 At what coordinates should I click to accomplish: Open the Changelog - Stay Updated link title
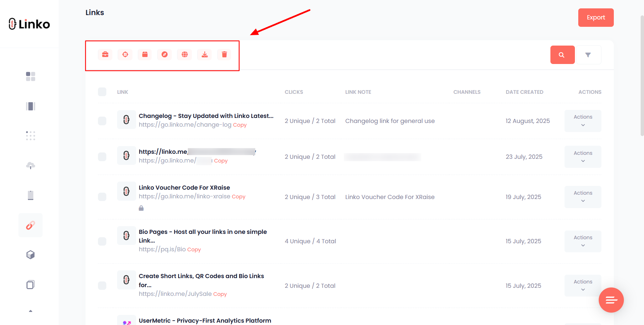[206, 116]
